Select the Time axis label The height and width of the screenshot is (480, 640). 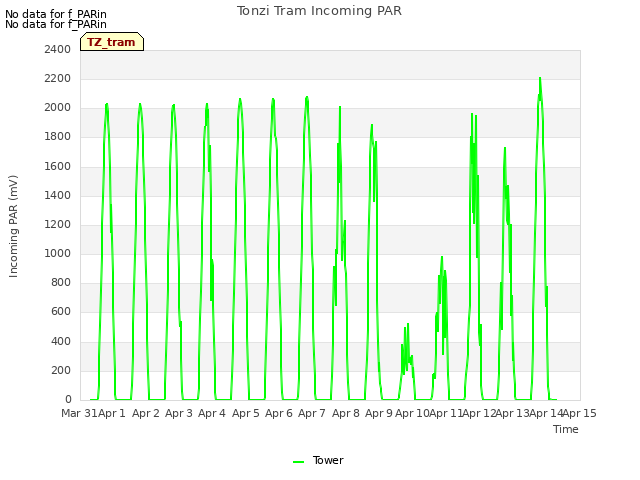click(x=566, y=429)
